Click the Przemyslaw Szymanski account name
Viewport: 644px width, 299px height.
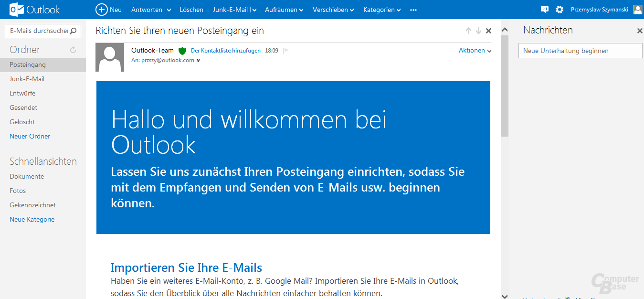click(x=600, y=10)
